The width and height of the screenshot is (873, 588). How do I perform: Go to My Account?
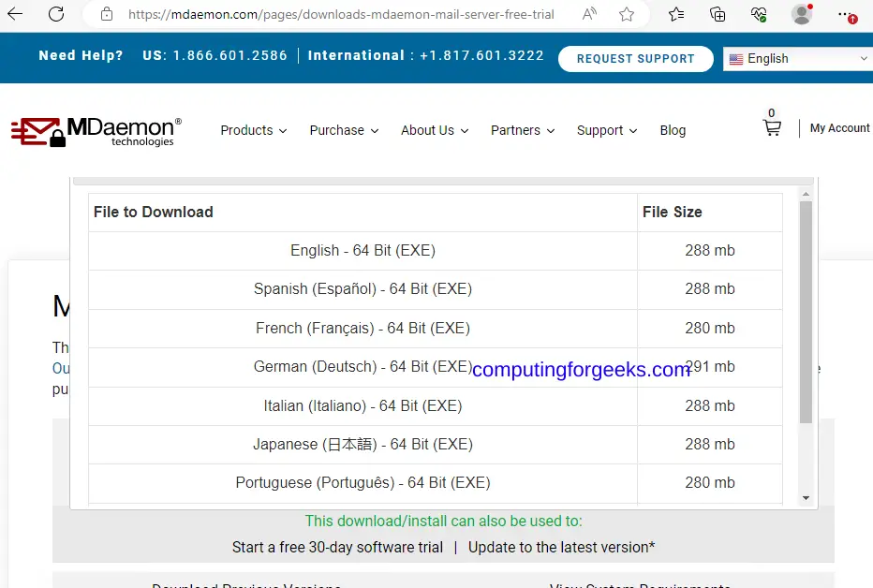click(839, 128)
